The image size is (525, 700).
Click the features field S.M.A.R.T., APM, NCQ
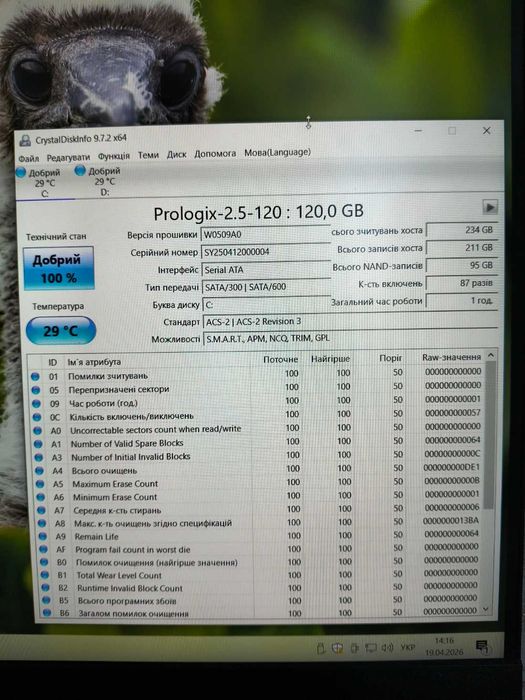[x=350, y=338]
